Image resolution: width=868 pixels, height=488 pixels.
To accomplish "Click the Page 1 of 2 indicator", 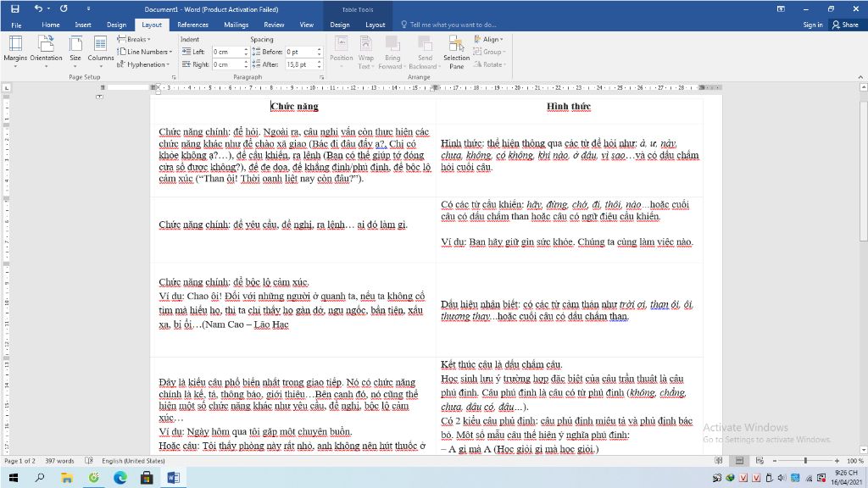I will (x=20, y=461).
